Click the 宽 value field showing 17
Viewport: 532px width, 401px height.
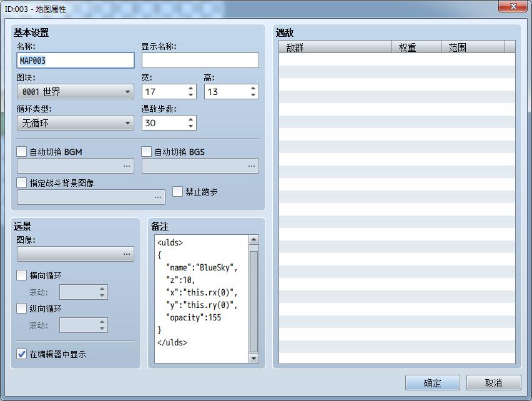click(165, 92)
